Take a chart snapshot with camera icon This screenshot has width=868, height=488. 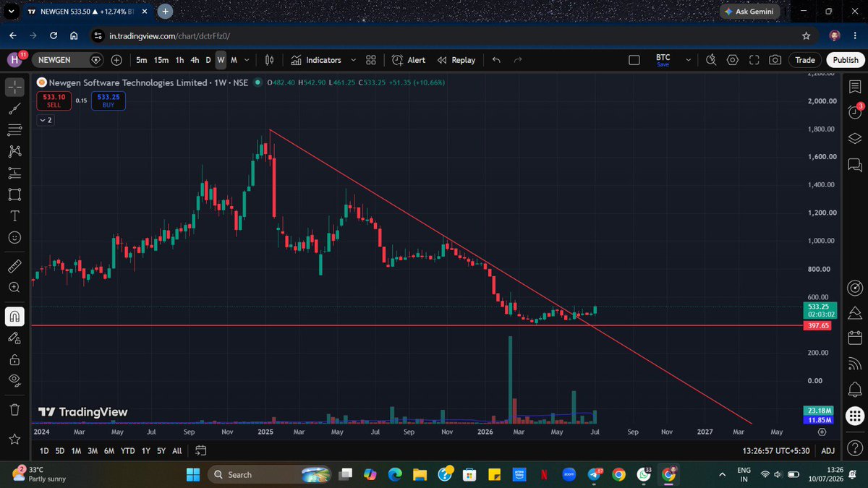pyautogui.click(x=775, y=60)
